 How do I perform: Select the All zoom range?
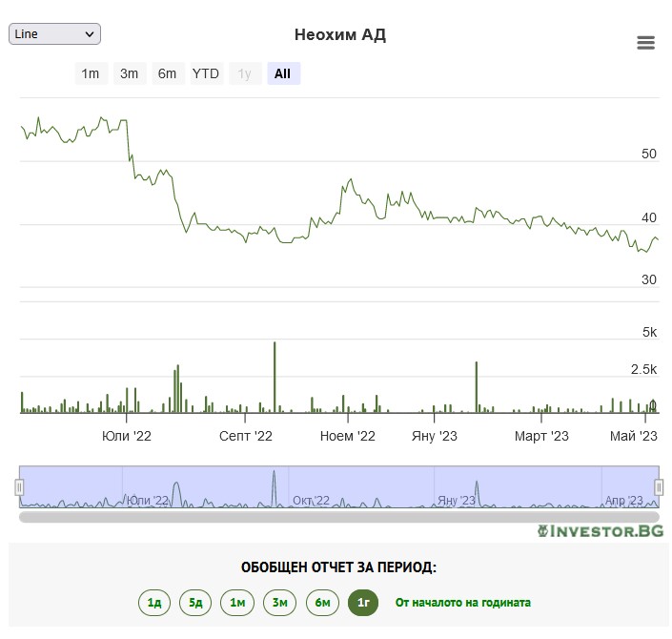point(283,73)
